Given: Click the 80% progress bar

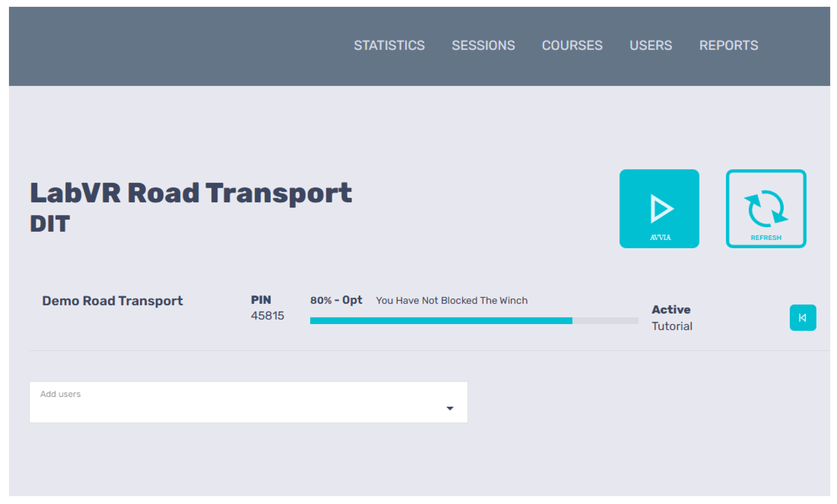Looking at the screenshot, I should [x=474, y=321].
